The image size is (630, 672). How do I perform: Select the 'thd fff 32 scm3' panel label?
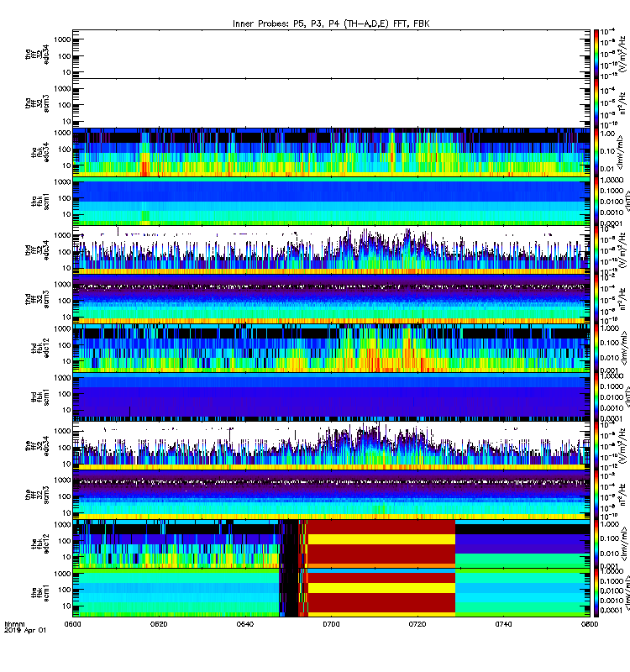tap(37, 299)
